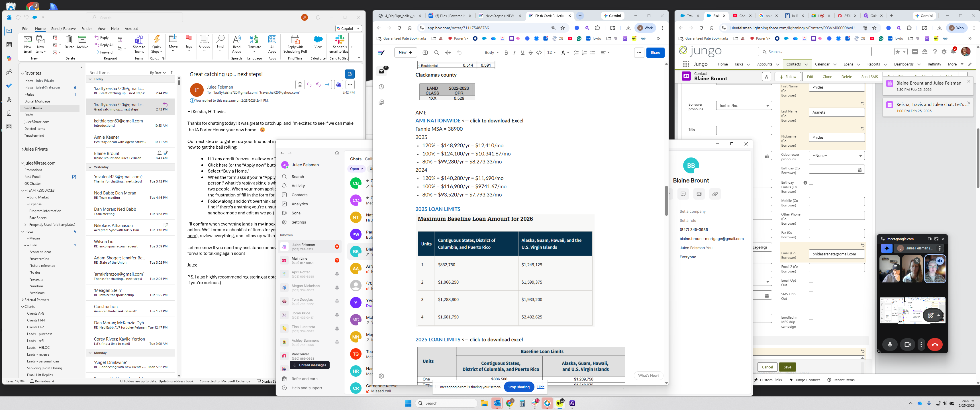Hang up the Google Meet call
Image resolution: width=980 pixels, height=410 pixels.
pyautogui.click(x=935, y=345)
